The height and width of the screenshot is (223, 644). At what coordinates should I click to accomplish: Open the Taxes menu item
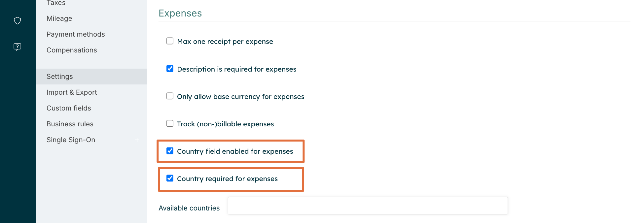click(56, 3)
